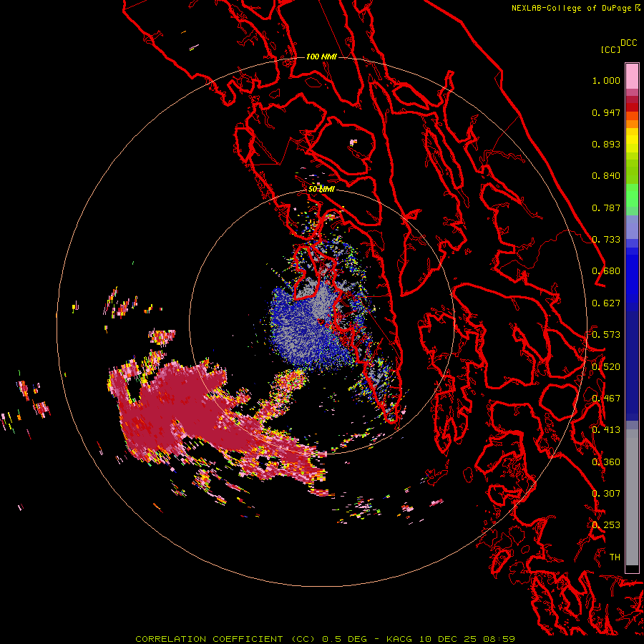Click the 0.840 scale value
644x644 pixels.
[606, 176]
